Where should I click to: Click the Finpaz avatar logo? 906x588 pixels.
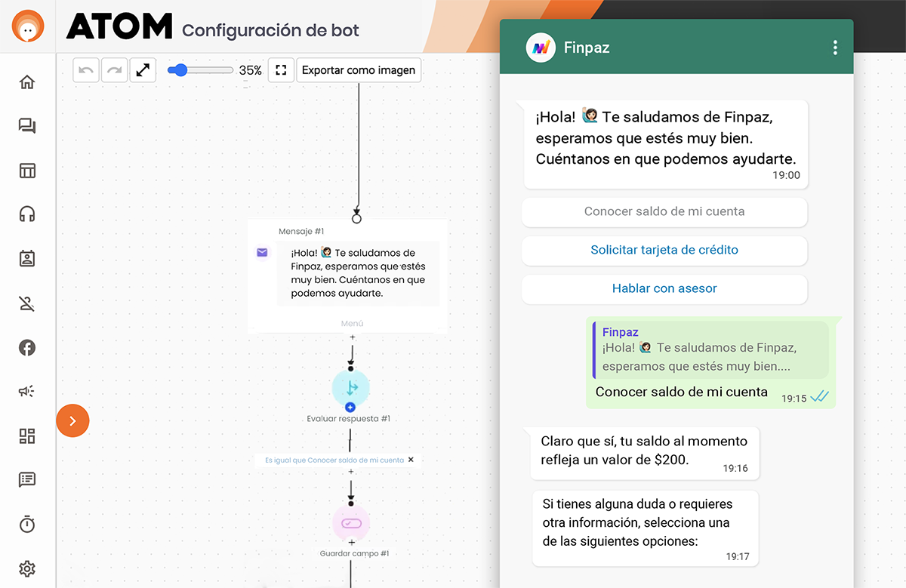(541, 48)
